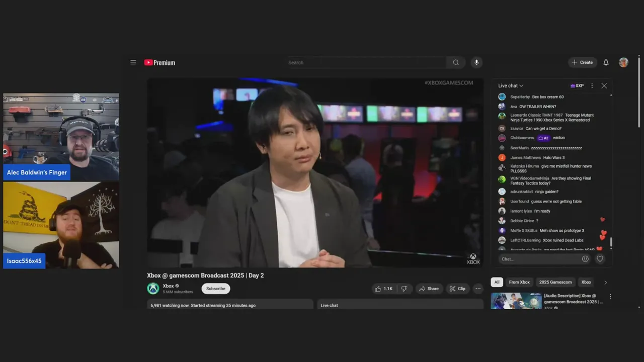Click LeftCTRLGaming's 'Xbox ruined Dead Labs' message
This screenshot has height=362, width=644.
point(563,240)
